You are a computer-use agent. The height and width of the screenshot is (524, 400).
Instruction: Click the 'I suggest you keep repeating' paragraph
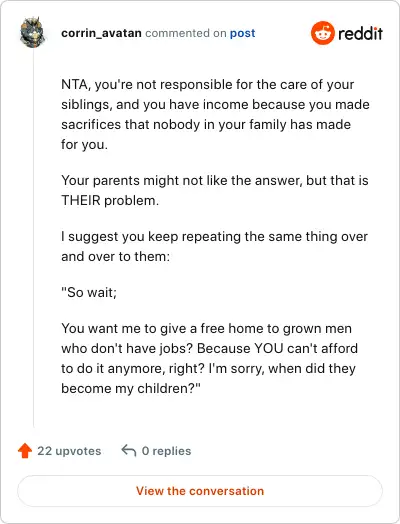214,246
